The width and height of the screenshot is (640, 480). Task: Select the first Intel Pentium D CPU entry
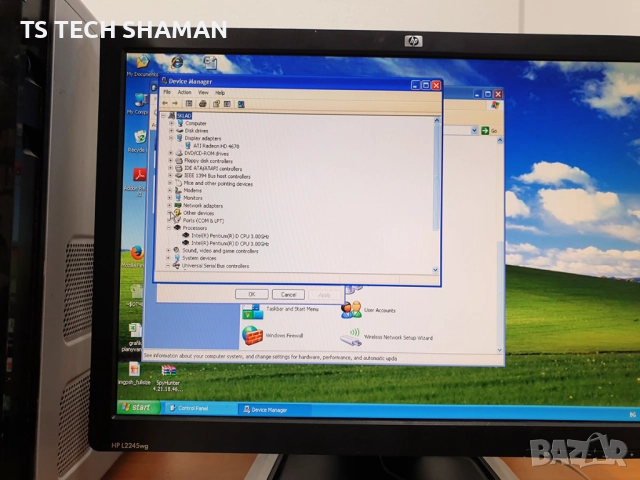(230, 236)
